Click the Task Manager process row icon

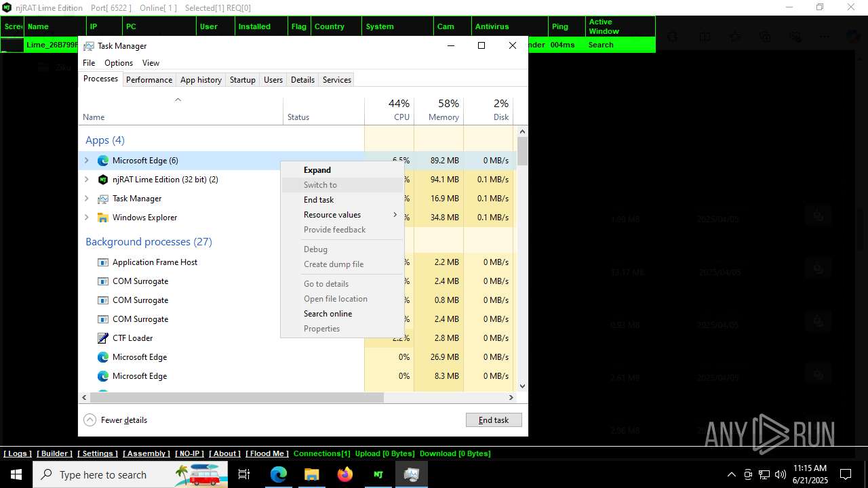103,199
